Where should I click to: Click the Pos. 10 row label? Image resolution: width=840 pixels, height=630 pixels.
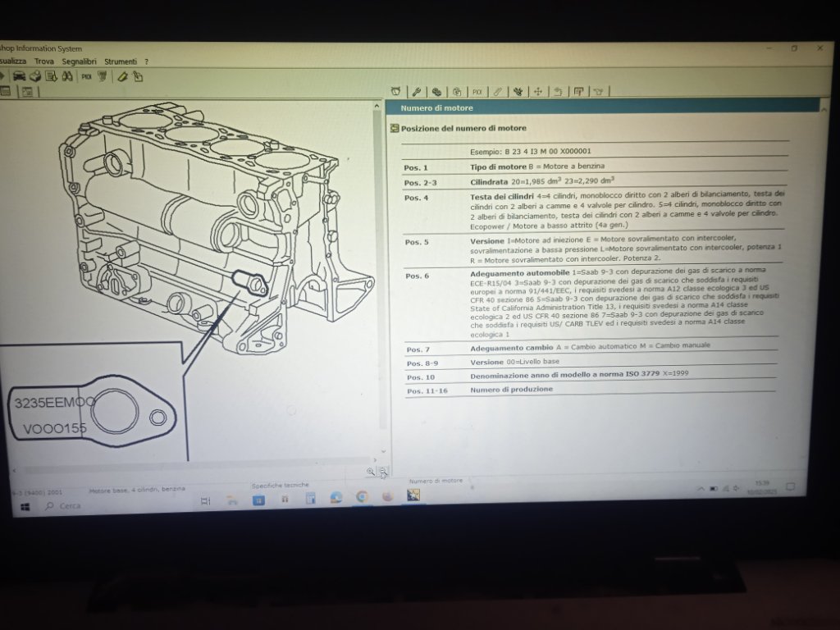(x=421, y=377)
